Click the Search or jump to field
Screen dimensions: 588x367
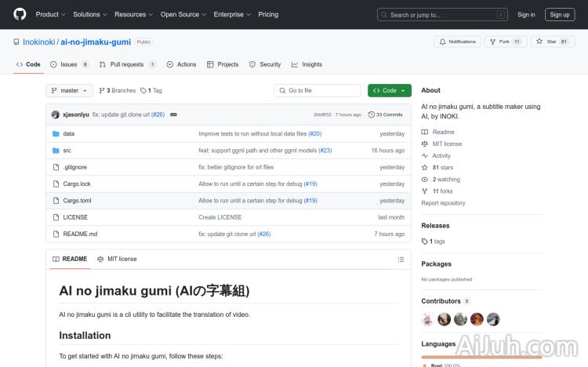click(442, 15)
